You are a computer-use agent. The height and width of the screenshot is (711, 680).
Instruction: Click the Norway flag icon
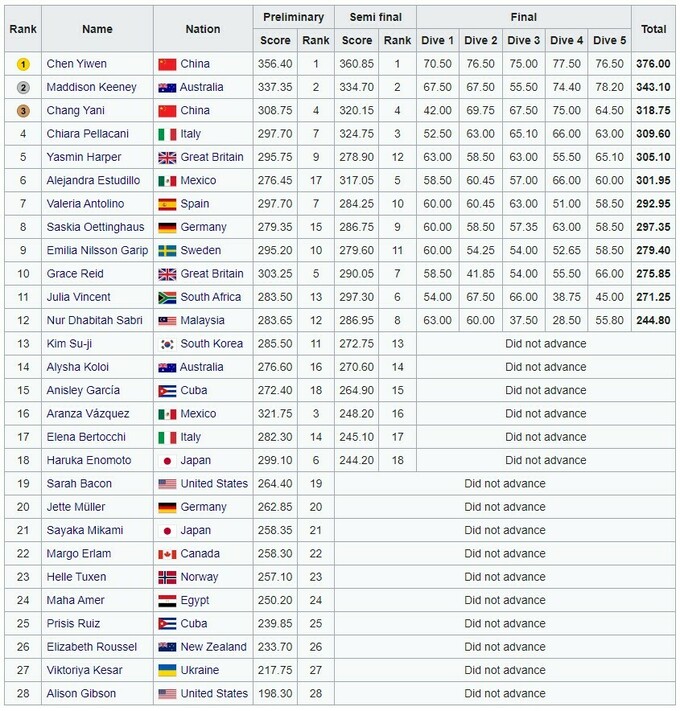[167, 577]
